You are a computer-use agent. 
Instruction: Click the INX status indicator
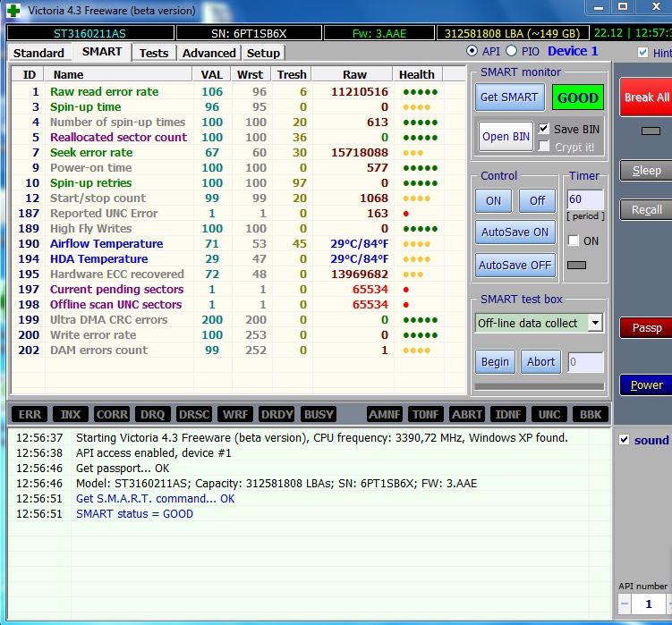[71, 414]
